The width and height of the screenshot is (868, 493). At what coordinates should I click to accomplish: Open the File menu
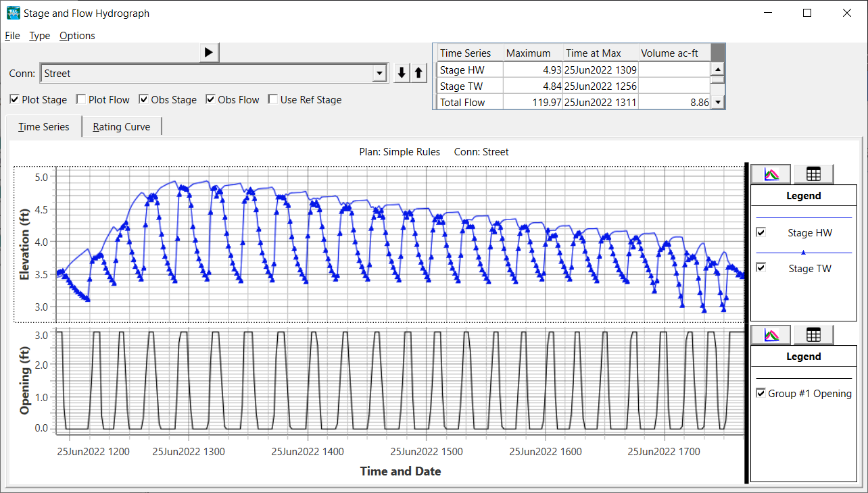tap(12, 36)
